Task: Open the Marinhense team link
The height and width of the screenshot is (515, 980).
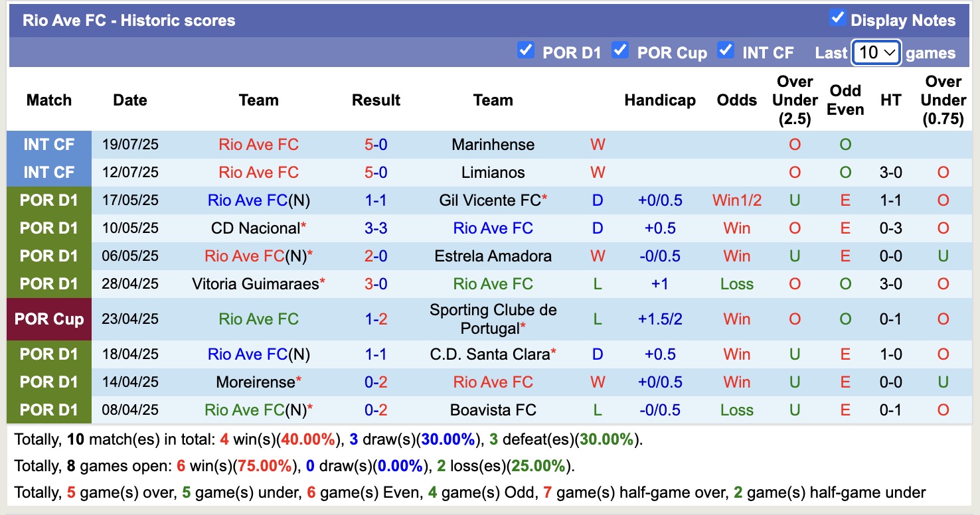Action: coord(493,145)
